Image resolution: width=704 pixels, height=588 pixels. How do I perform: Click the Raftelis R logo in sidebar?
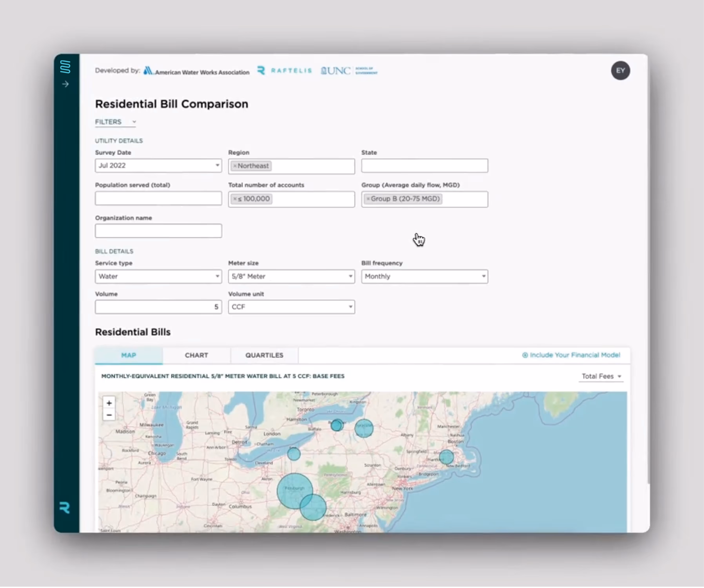(65, 508)
